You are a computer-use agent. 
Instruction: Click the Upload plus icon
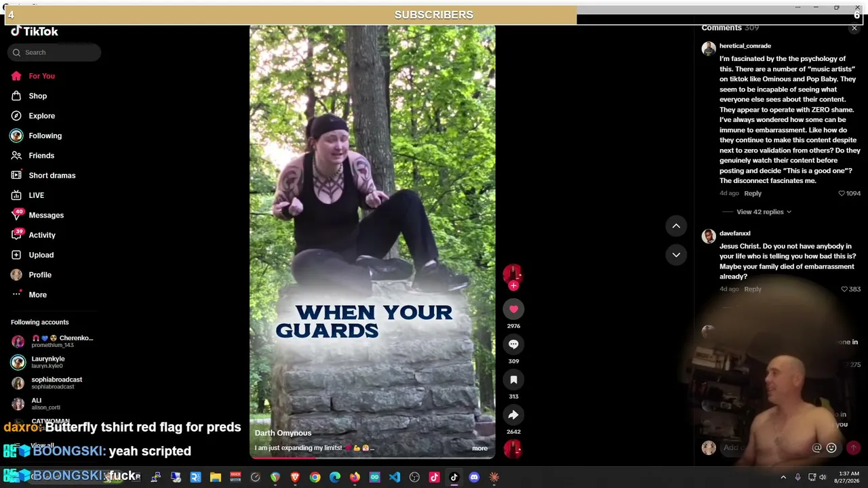16,255
